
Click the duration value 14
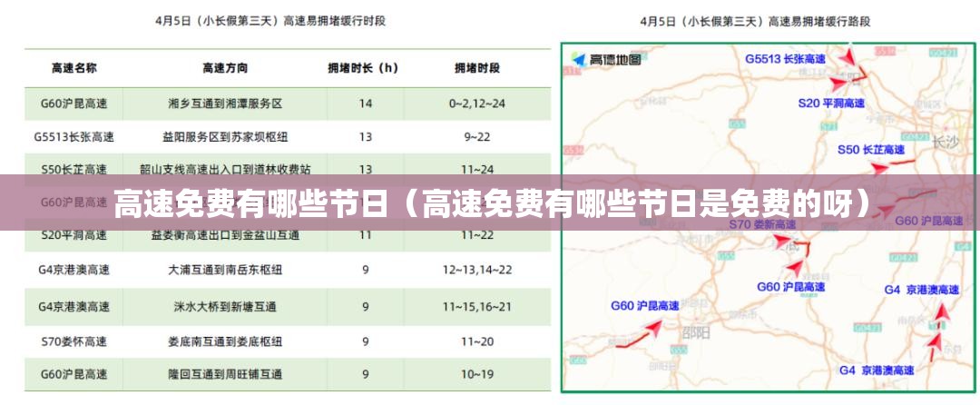[366, 104]
